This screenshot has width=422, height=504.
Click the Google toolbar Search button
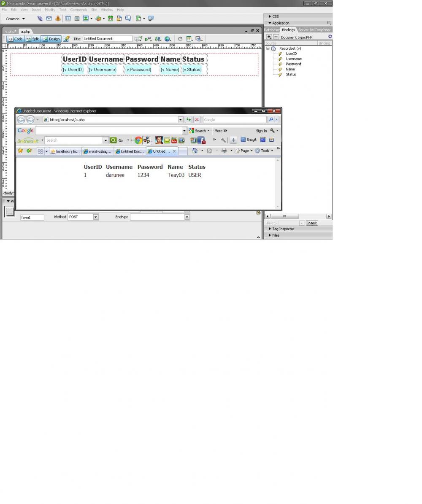[200, 131]
